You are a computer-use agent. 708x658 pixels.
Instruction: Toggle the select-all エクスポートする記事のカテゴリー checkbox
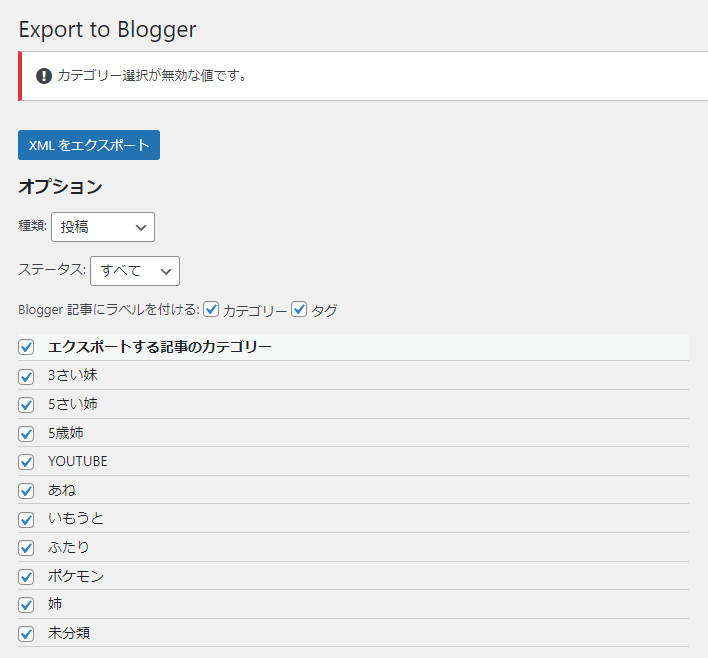pos(27,347)
